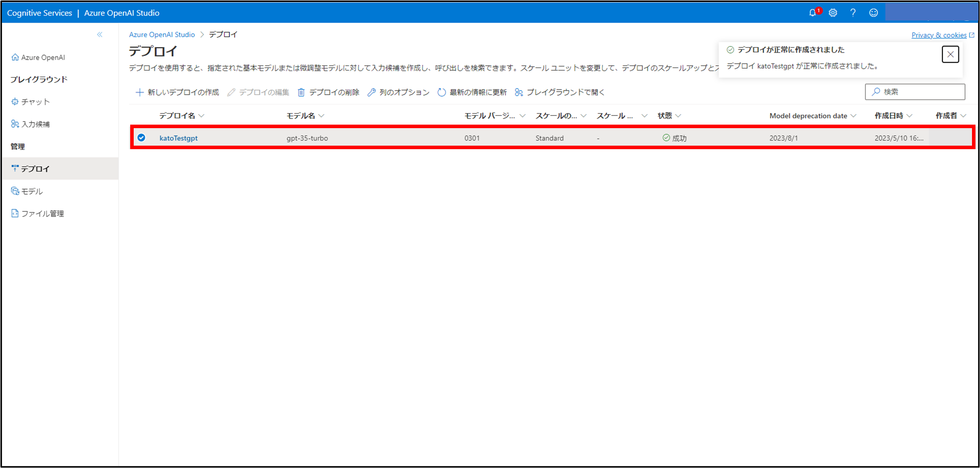Image resolution: width=980 pixels, height=468 pixels.
Task: Open the 状態 column header dropdown
Action: (678, 116)
